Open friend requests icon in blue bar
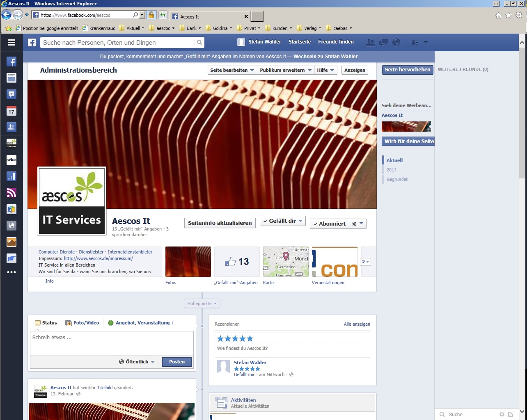The image size is (527, 420). point(370,42)
